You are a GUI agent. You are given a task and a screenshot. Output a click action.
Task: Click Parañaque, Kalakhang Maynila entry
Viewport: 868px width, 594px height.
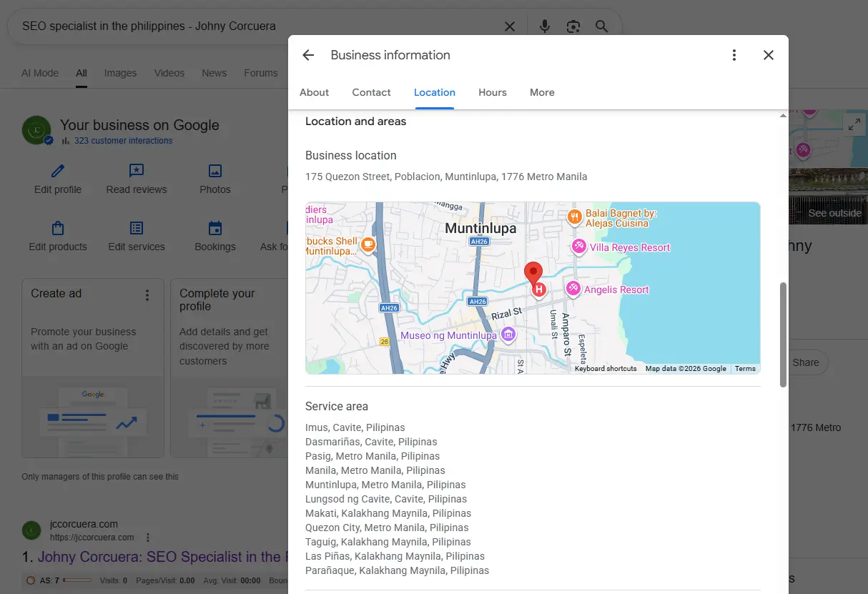[x=397, y=570]
